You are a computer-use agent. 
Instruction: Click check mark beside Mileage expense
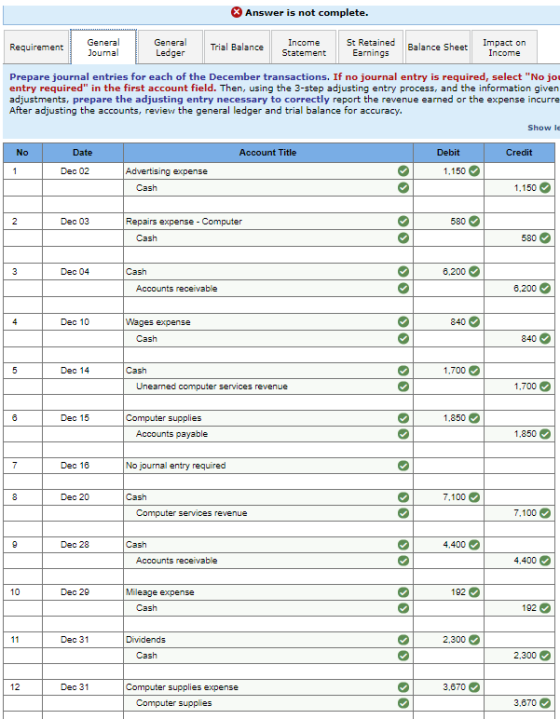tap(403, 592)
